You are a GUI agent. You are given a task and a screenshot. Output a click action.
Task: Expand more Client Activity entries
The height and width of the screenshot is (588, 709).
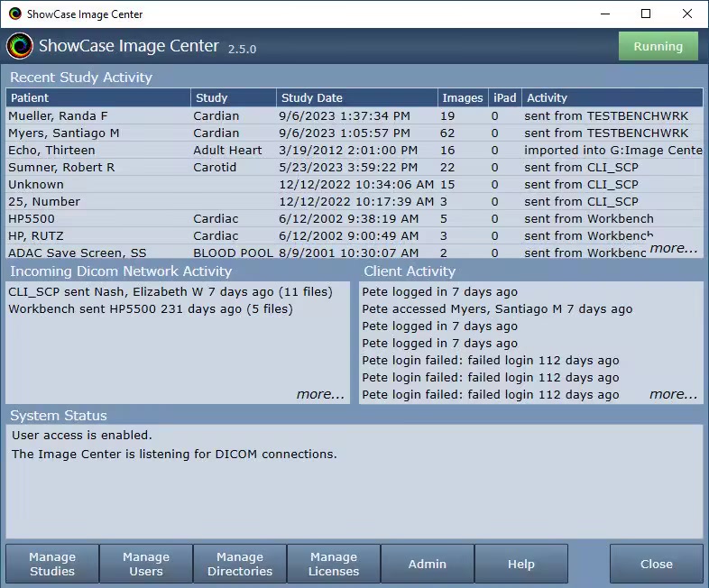pos(673,394)
